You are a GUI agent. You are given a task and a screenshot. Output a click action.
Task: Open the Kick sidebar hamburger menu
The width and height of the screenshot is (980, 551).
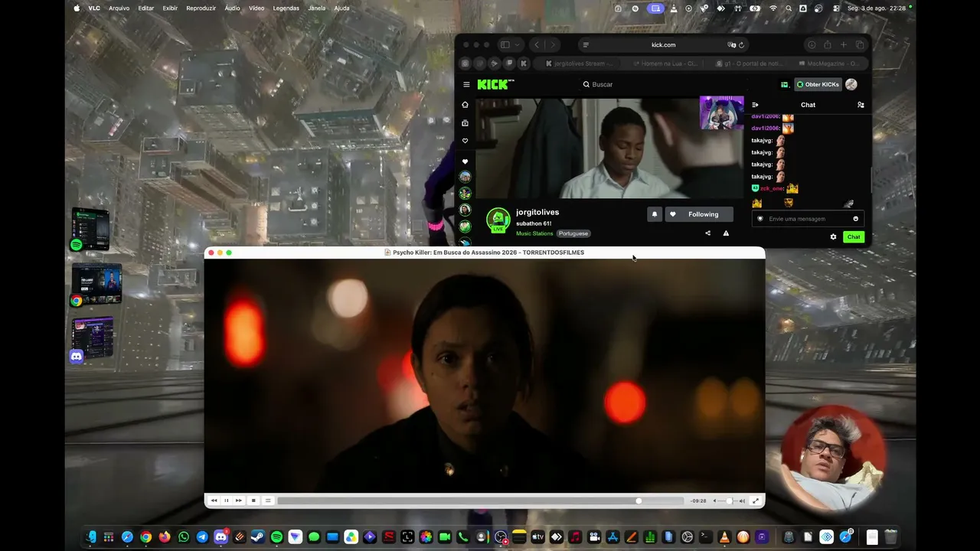point(466,84)
